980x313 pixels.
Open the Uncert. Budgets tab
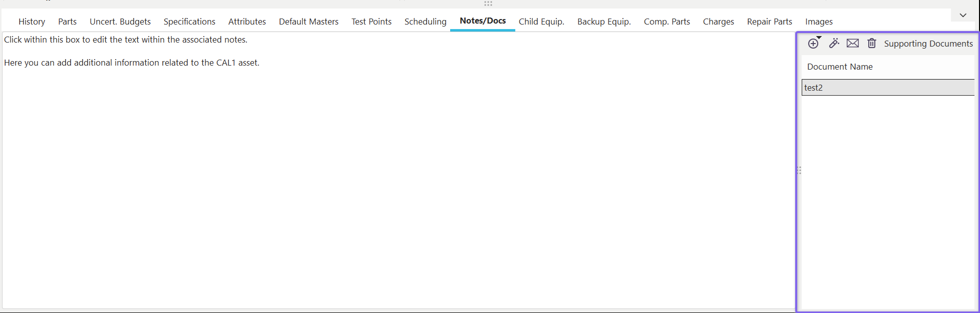coord(120,22)
